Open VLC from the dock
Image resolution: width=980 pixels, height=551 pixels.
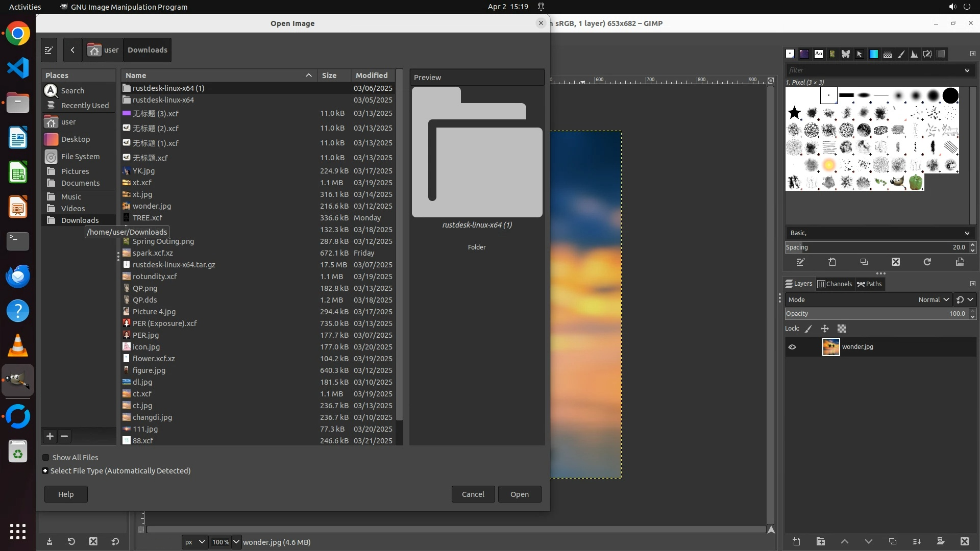coord(18,346)
